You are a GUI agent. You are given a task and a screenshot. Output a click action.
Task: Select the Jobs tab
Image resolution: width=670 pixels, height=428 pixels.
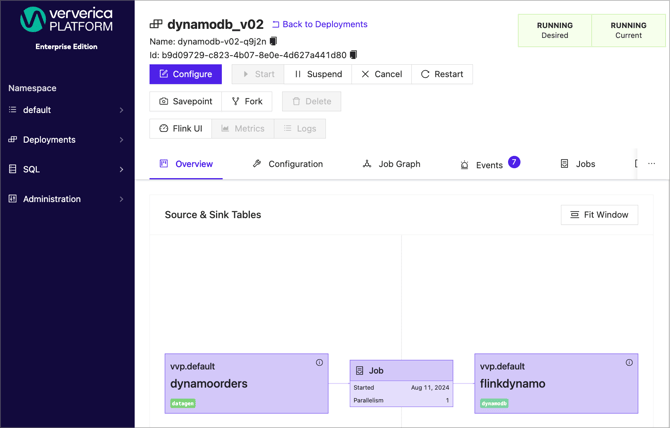click(x=578, y=164)
